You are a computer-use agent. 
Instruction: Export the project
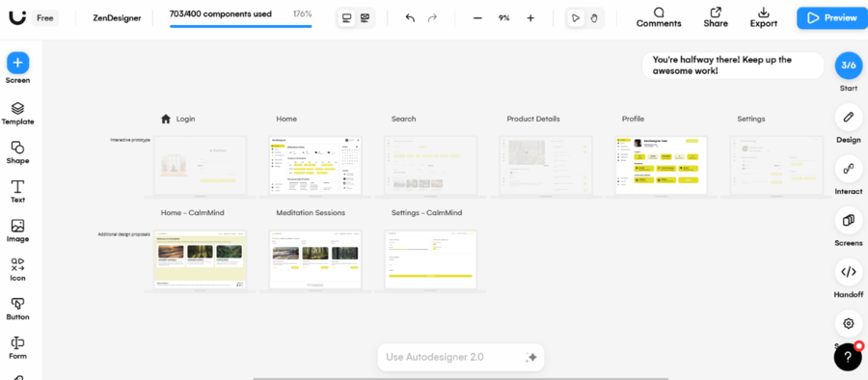tap(764, 17)
